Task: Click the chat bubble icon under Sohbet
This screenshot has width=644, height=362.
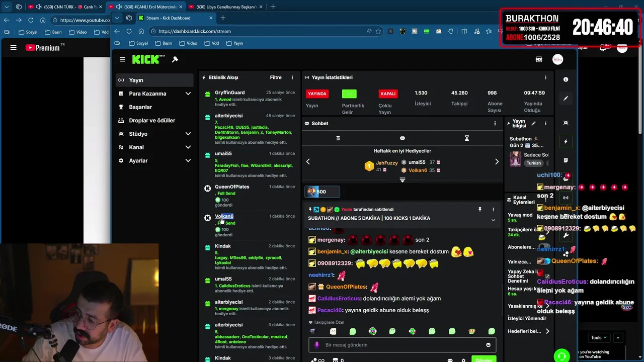Action: click(x=403, y=138)
